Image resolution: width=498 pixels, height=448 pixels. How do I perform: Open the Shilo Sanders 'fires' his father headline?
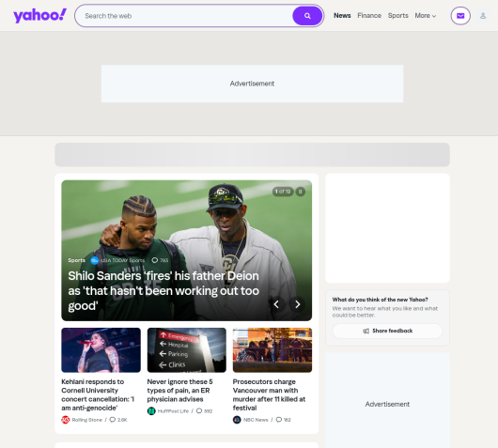(x=163, y=291)
